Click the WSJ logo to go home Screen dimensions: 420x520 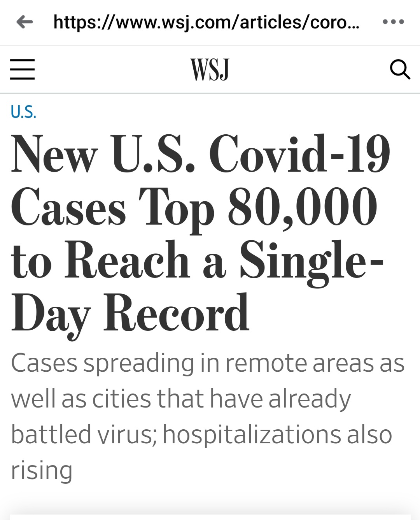pos(210,70)
